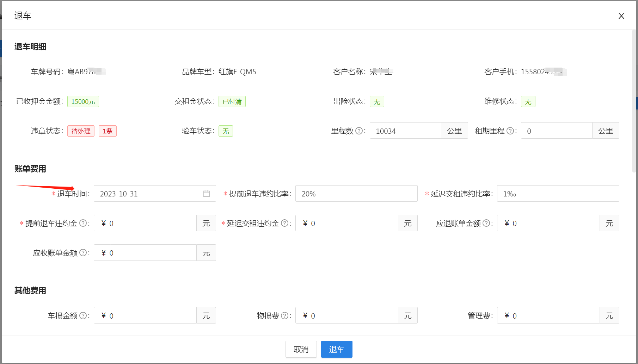Click the 取消 button
The height and width of the screenshot is (364, 638).
point(301,349)
